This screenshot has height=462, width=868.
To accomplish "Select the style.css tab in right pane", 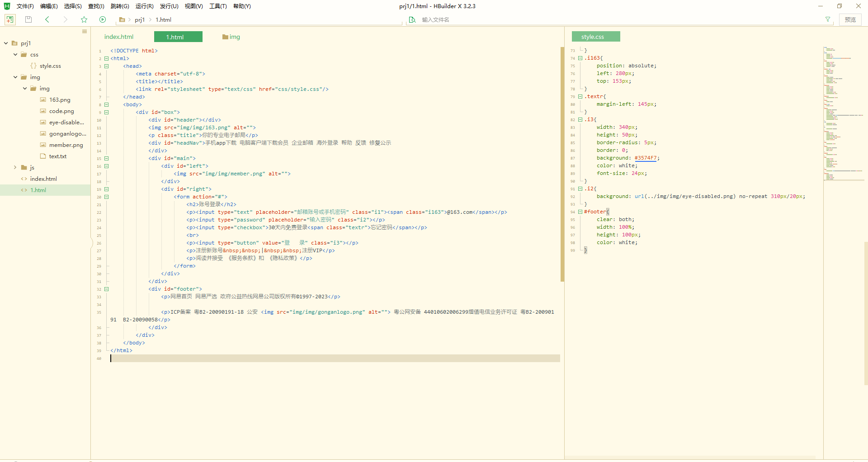I will point(596,37).
